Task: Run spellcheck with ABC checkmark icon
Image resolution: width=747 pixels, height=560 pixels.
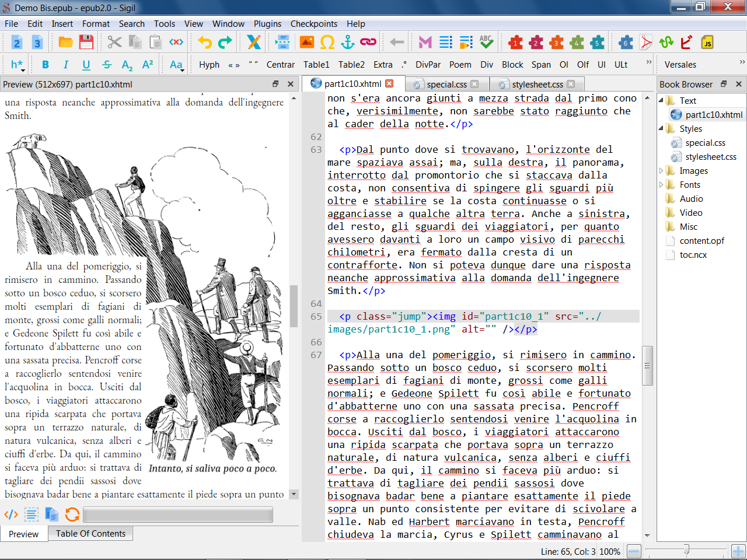Action: tap(486, 42)
